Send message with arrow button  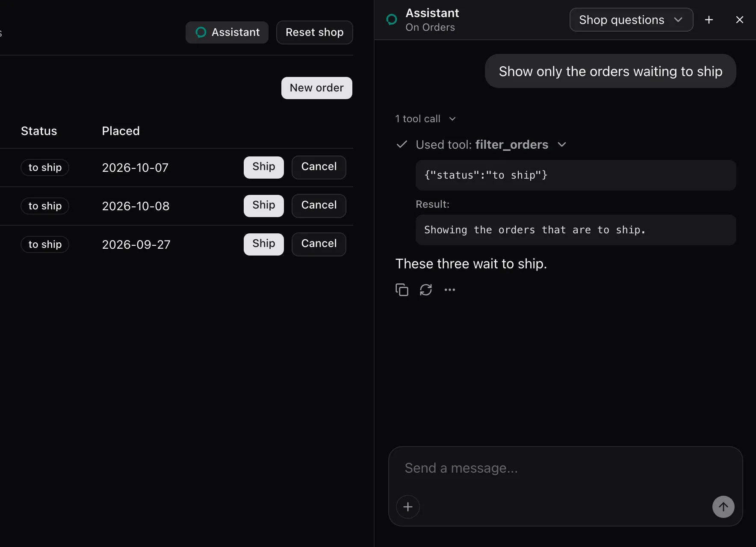tap(724, 507)
